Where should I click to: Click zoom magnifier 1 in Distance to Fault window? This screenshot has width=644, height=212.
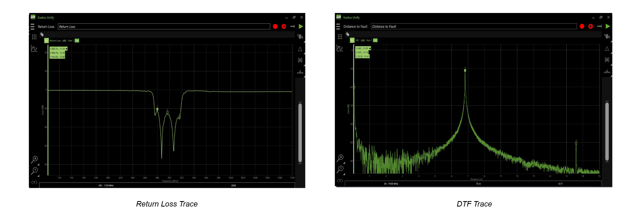340,169
